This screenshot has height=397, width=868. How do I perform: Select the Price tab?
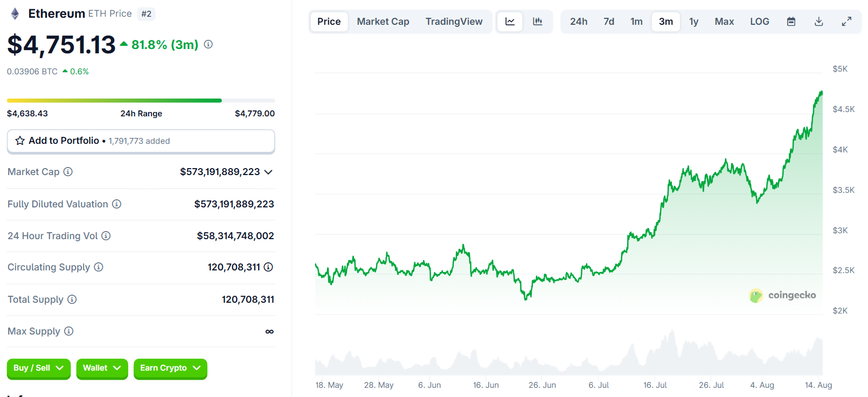pos(329,22)
